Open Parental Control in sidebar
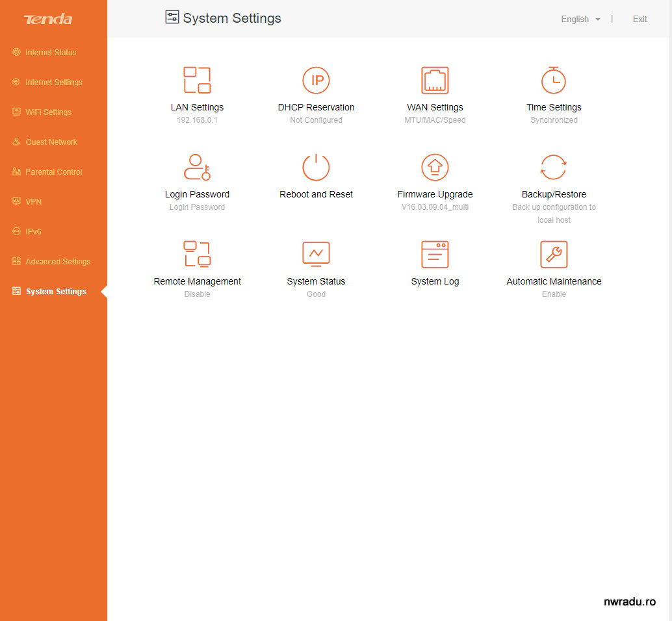The width and height of the screenshot is (672, 621). [53, 172]
